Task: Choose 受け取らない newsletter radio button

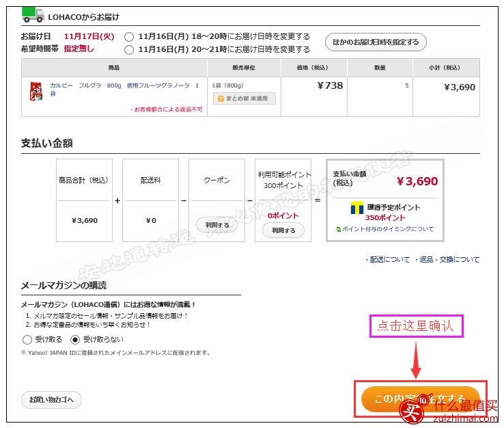Action: pyautogui.click(x=75, y=340)
